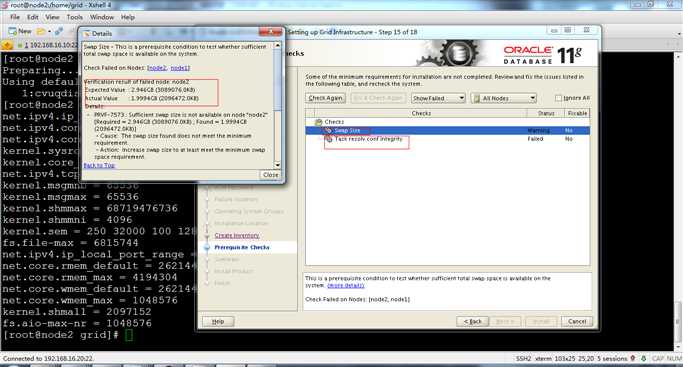Screen dimensions: 683x367
Task: Click the Details dialog vertical scrollbar thumb
Action: point(277,79)
